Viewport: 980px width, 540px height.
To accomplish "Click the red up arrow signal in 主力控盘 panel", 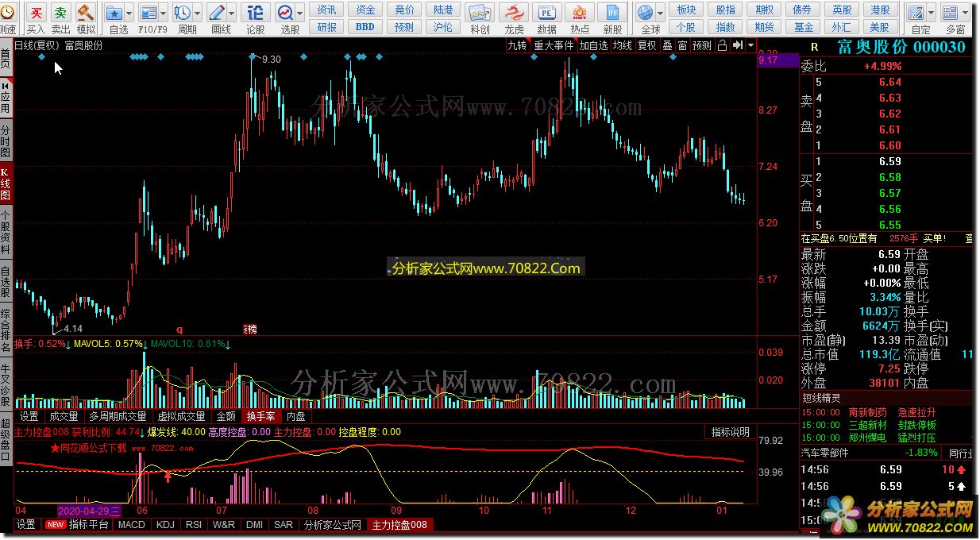I will coord(168,476).
